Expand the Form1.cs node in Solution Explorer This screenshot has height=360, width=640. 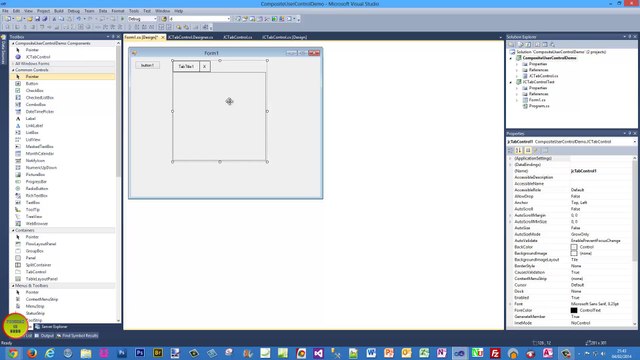pyautogui.click(x=517, y=100)
